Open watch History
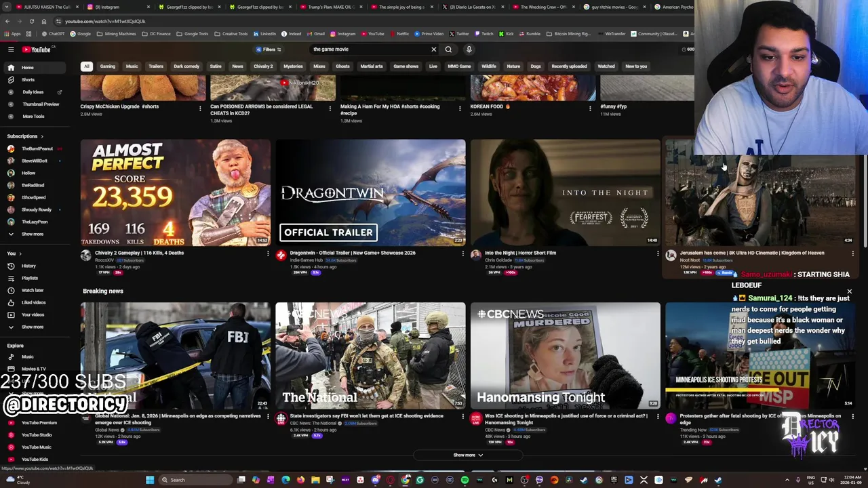 coord(28,266)
